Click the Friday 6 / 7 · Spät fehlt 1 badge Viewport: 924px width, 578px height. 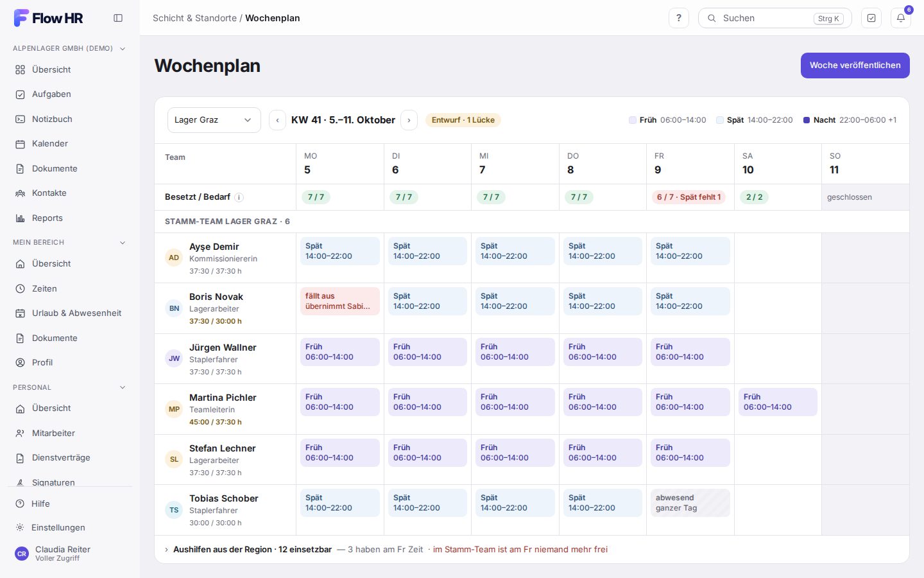pos(689,197)
